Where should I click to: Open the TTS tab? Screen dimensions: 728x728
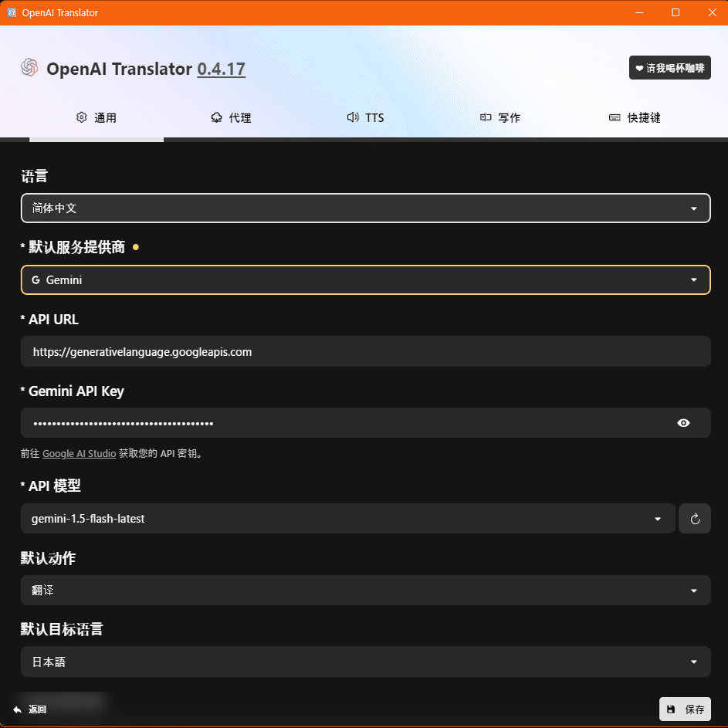pos(365,117)
